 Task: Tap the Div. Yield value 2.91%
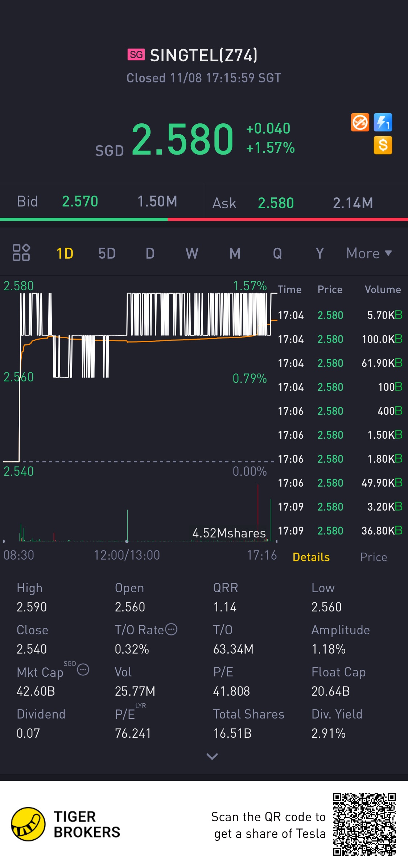click(329, 733)
